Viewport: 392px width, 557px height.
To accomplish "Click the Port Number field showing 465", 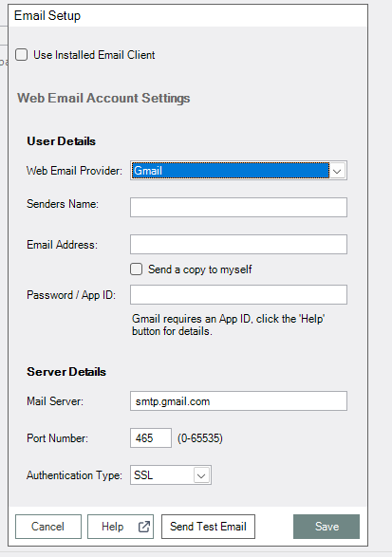I will pyautogui.click(x=151, y=438).
